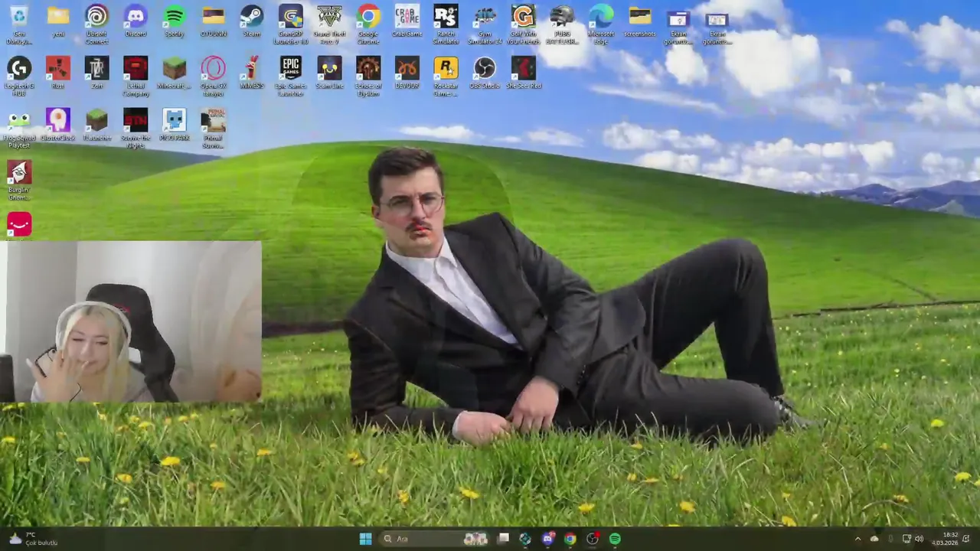
Task: Launch Ubisoft Connect from the desktop
Action: coord(96,24)
